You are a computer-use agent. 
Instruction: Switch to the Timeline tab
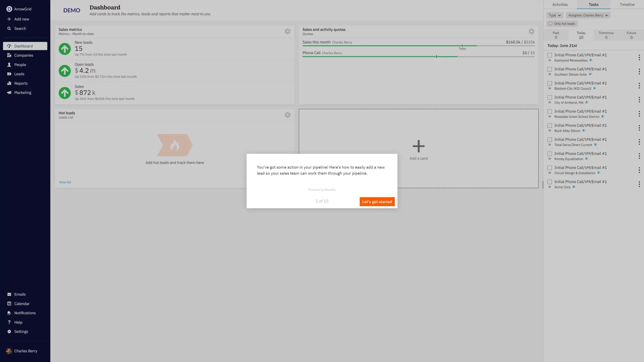coord(627,4)
